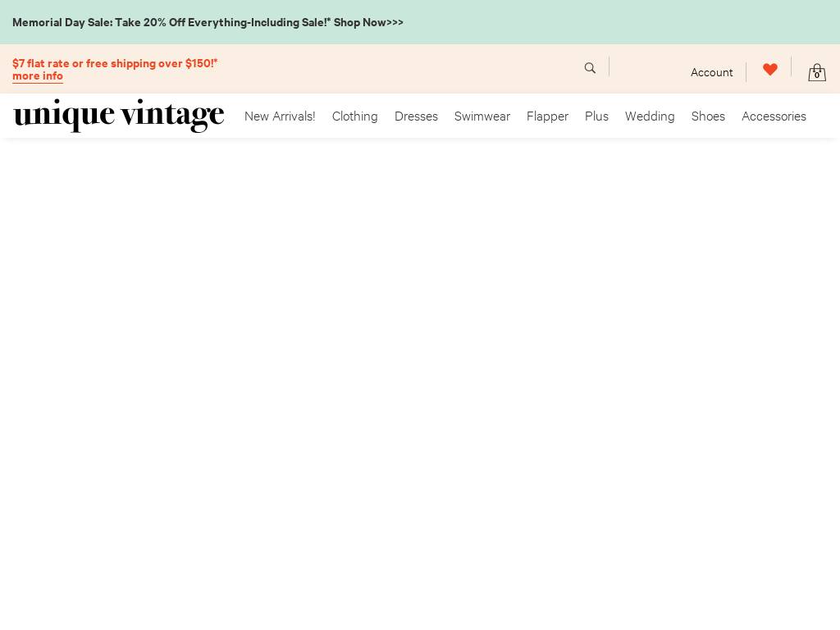840x630 pixels.
Task: Select the Accessories menu item
Action: click(x=774, y=116)
